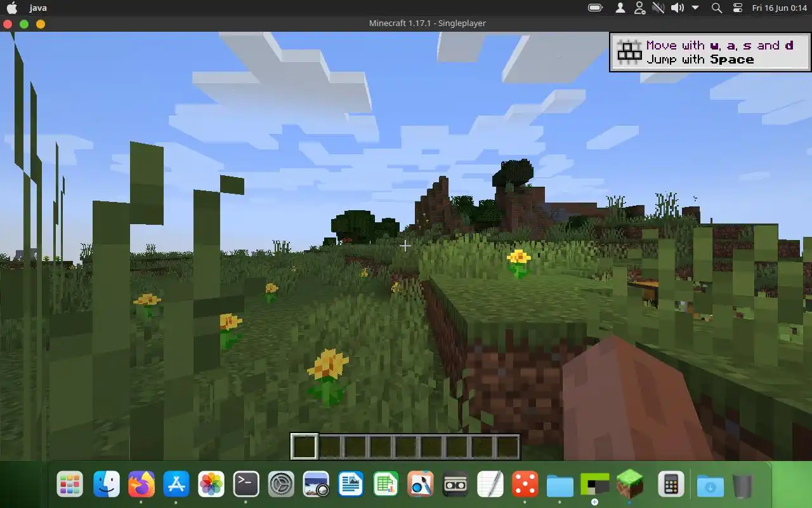Click the yellow window button in title bar

tap(41, 23)
